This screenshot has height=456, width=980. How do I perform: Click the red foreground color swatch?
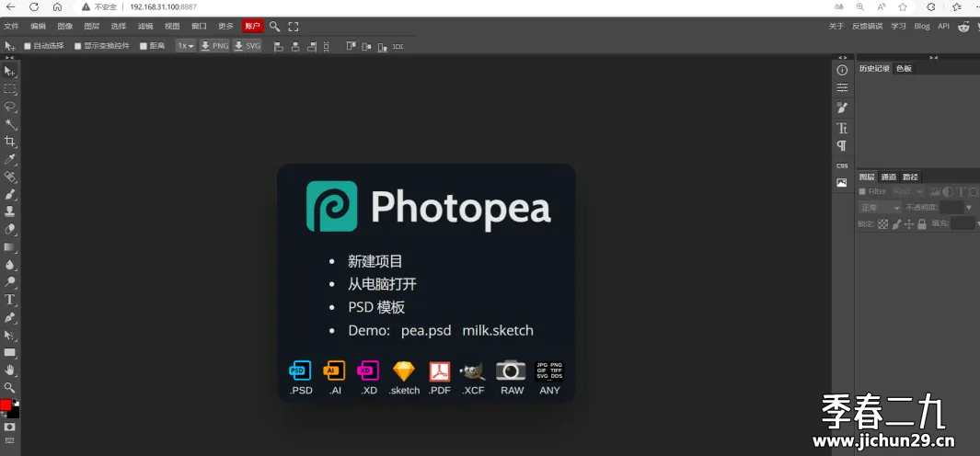click(6, 405)
